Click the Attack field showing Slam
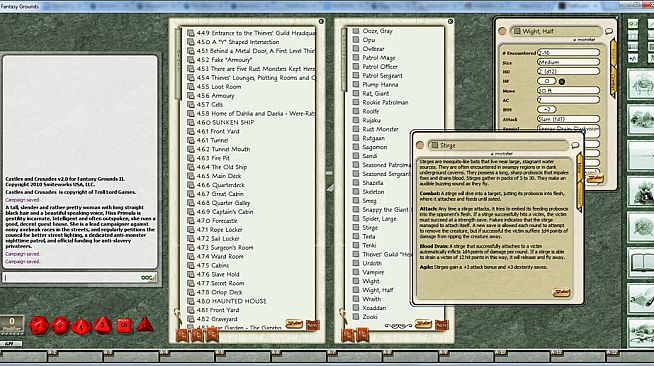This screenshot has width=654, height=366. pyautogui.click(x=568, y=119)
